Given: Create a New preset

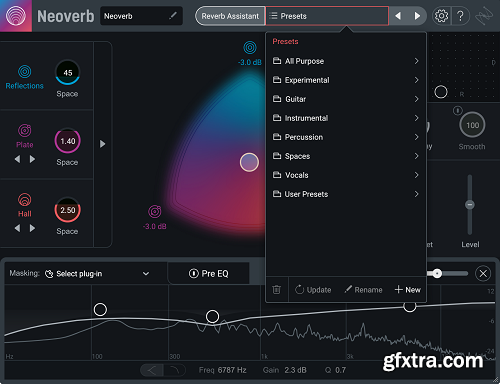Looking at the screenshot, I should [x=408, y=290].
